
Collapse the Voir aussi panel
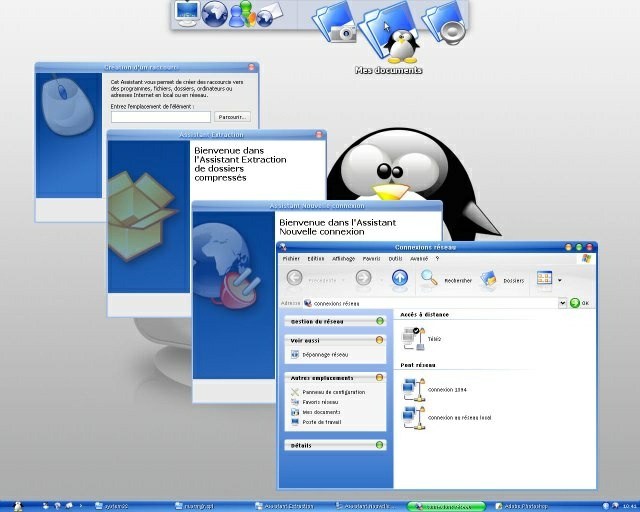tap(379, 340)
